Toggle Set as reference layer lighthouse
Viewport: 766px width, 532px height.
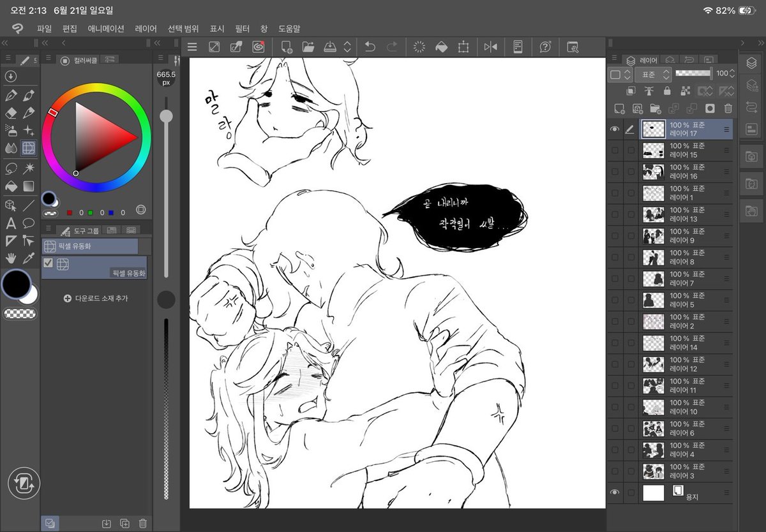(x=649, y=91)
